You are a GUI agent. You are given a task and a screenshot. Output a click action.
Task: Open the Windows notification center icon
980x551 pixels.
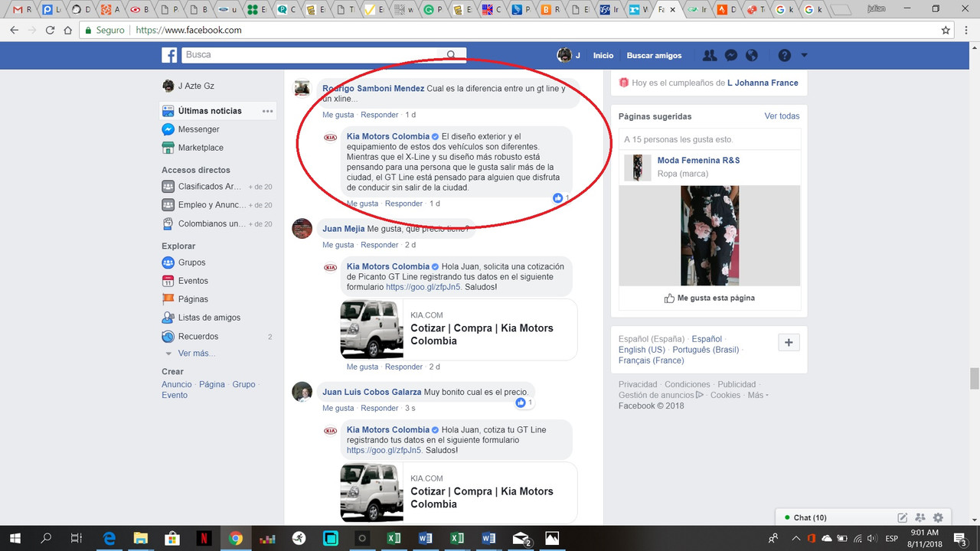(961, 538)
